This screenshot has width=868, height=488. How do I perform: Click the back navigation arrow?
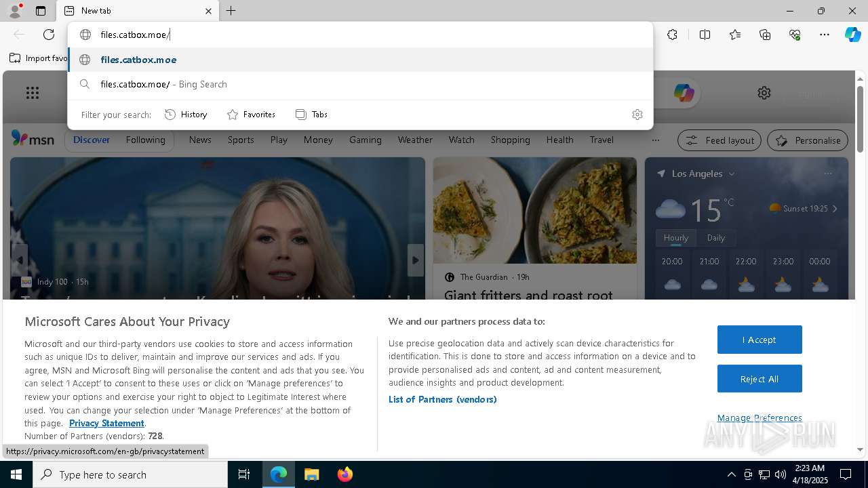tap(19, 35)
